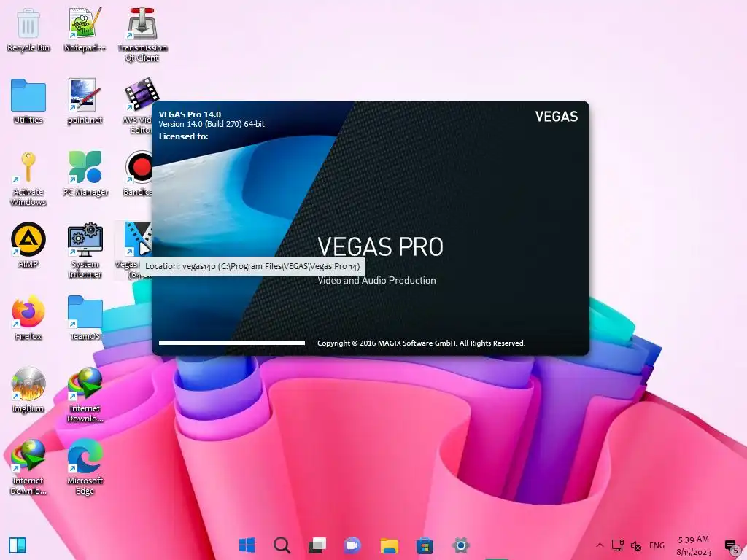Image resolution: width=747 pixels, height=560 pixels.
Task: Click the 'Licensed to:' label
Action: [x=183, y=136]
